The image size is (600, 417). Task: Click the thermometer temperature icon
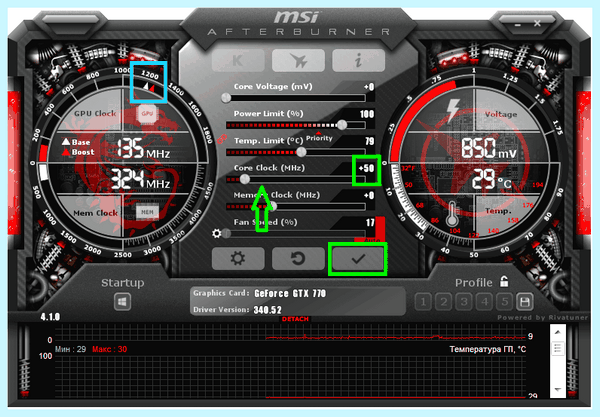coord(452,213)
